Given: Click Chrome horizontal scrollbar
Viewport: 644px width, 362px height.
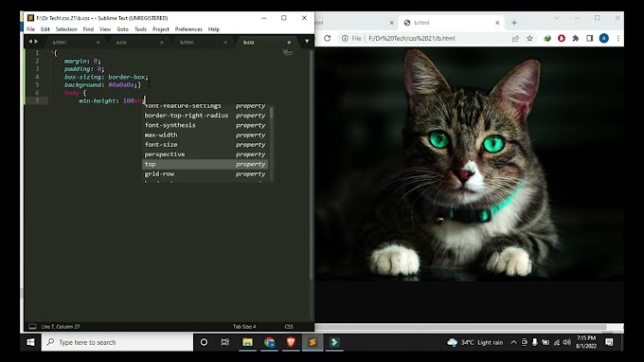Looking at the screenshot, I should tap(460, 327).
